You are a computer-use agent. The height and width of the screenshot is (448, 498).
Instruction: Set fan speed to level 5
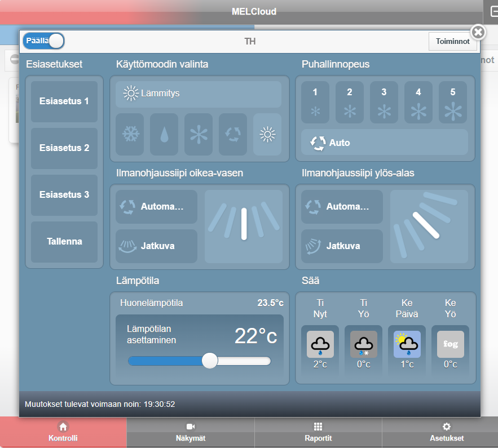click(453, 103)
